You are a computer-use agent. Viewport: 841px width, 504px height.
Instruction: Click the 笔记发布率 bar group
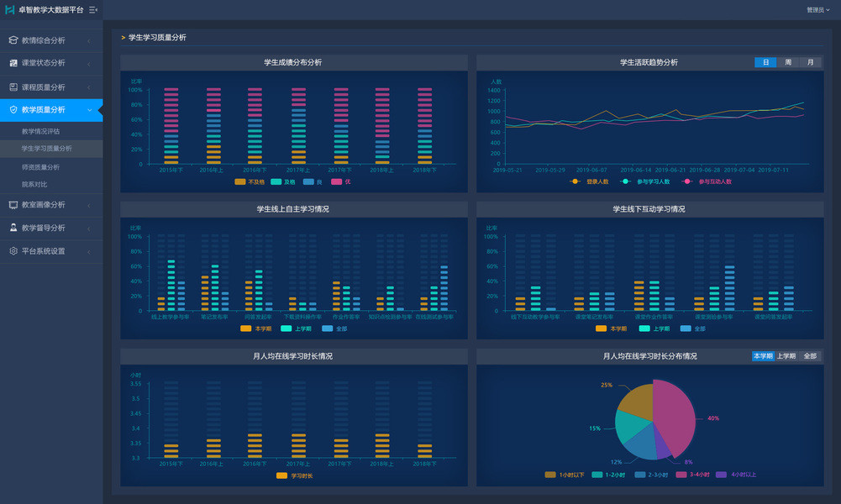coord(214,287)
